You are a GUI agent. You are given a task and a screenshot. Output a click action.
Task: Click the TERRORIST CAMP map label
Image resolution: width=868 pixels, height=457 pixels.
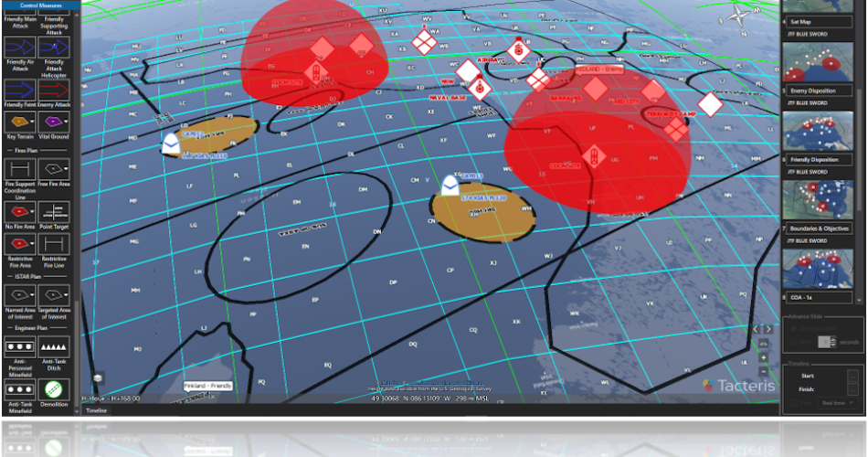671,114
